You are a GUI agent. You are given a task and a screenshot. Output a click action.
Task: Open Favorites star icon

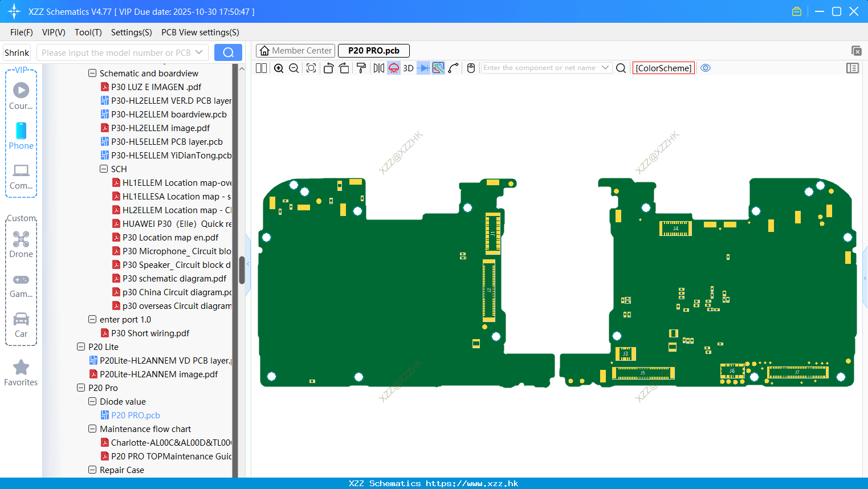(x=21, y=373)
